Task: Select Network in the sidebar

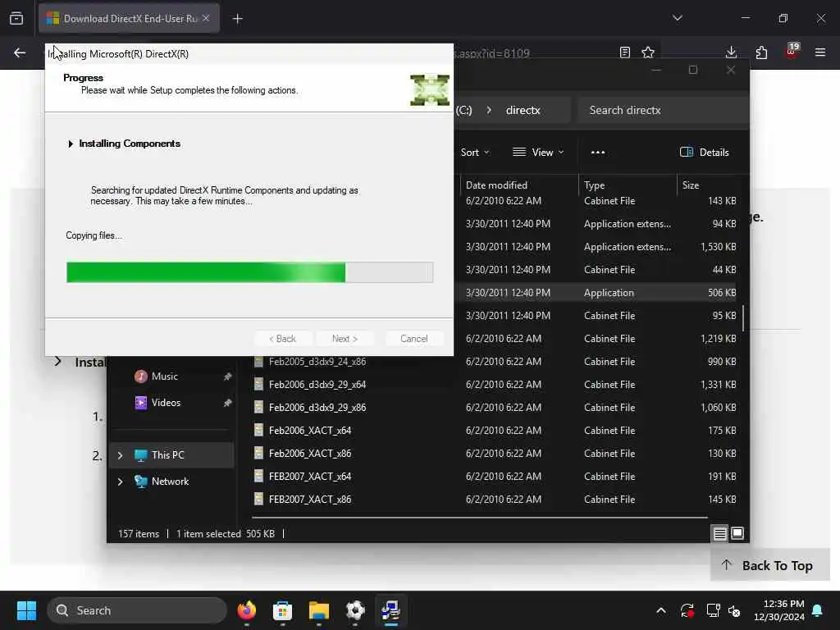Action: pyautogui.click(x=170, y=481)
